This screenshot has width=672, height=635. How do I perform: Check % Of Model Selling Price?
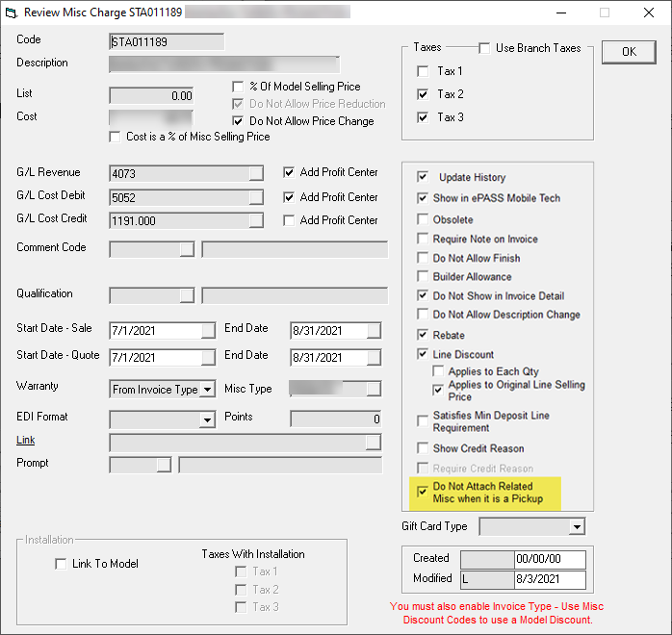tap(238, 87)
